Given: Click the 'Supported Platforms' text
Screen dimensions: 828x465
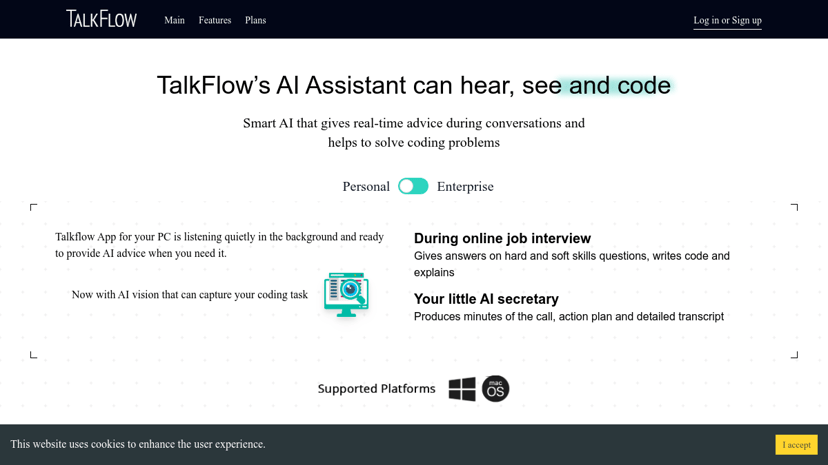Looking at the screenshot, I should [377, 389].
